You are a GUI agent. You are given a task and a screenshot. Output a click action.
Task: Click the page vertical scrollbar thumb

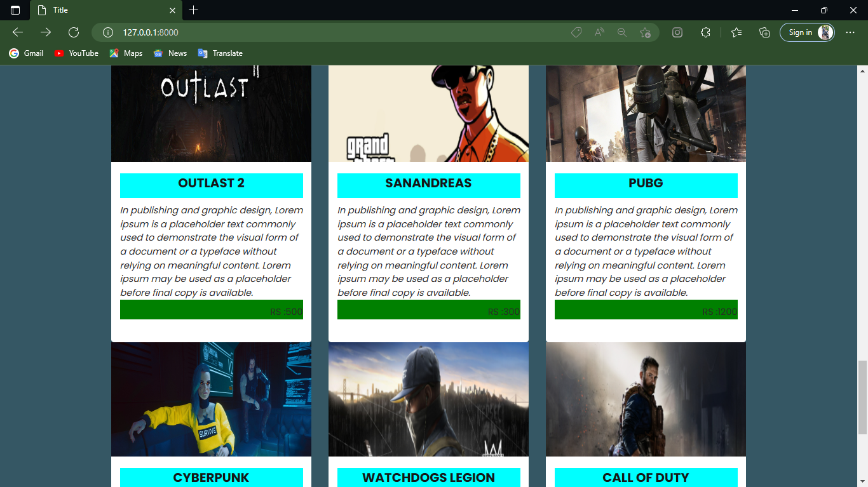click(862, 397)
